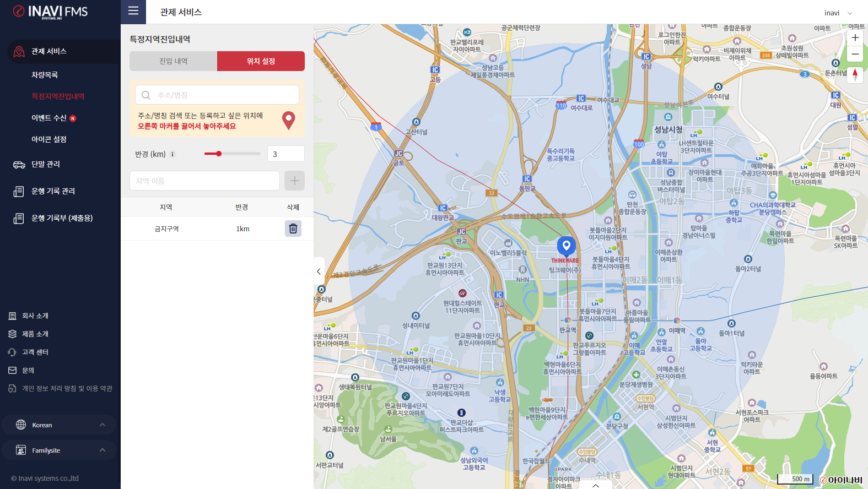Delete the 금지구역 zone with trash icon
Viewport: 868px width, 489px height.
tap(293, 229)
